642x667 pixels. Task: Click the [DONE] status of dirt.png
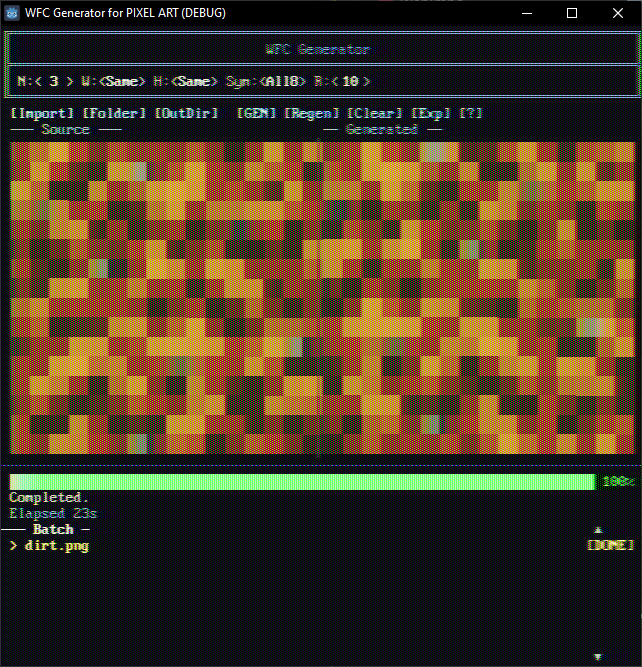click(x=611, y=545)
